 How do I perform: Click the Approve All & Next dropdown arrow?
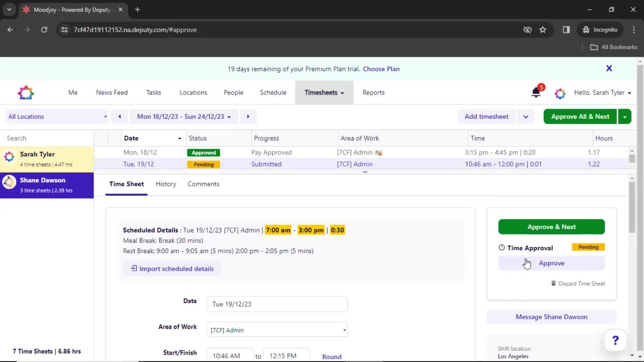tap(626, 116)
